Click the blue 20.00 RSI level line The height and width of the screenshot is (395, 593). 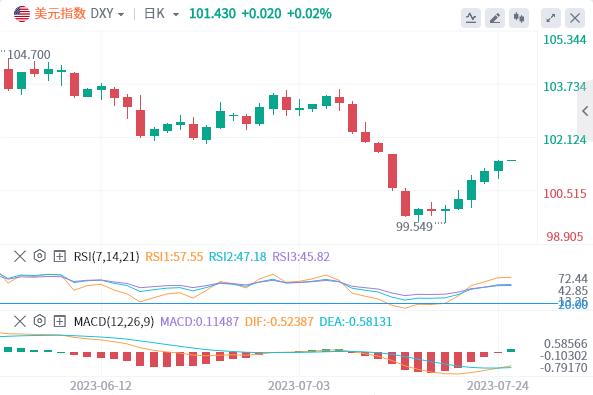pyautogui.click(x=279, y=303)
